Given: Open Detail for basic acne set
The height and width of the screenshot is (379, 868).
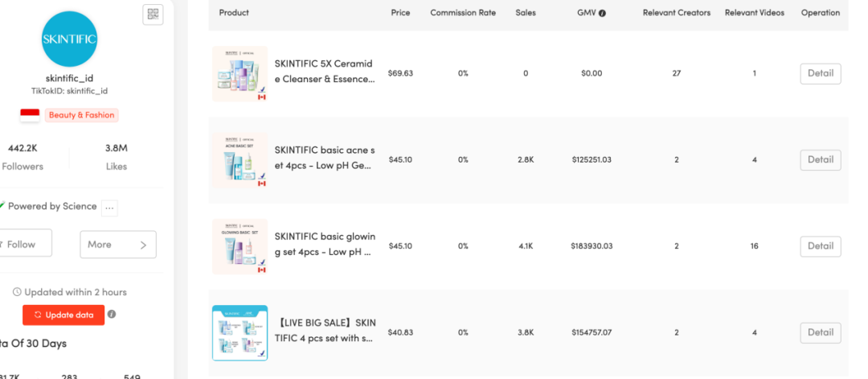Looking at the screenshot, I should [x=820, y=160].
